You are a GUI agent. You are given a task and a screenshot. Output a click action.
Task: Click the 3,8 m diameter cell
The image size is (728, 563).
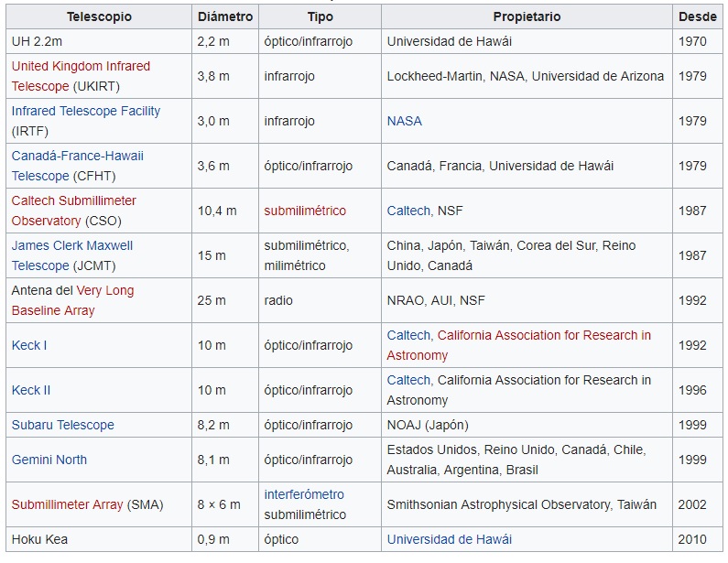point(225,76)
